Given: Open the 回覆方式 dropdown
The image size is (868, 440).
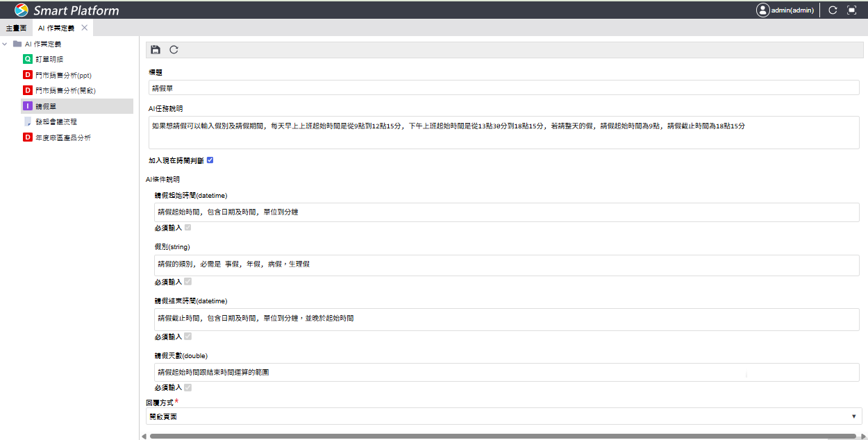Looking at the screenshot, I should (503, 416).
